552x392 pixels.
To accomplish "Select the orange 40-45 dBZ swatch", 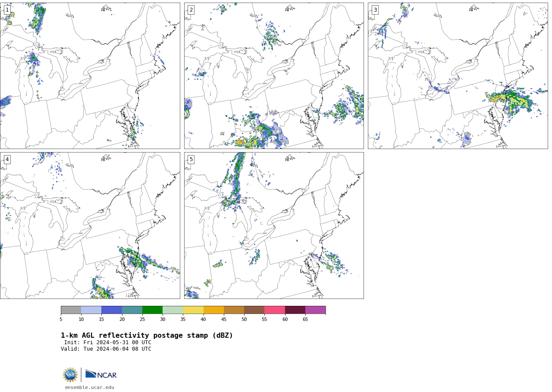I will click(213, 310).
